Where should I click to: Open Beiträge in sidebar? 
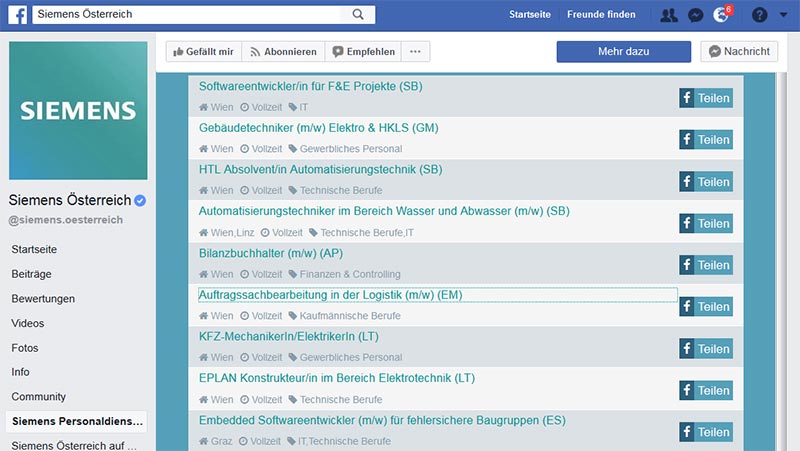(32, 274)
